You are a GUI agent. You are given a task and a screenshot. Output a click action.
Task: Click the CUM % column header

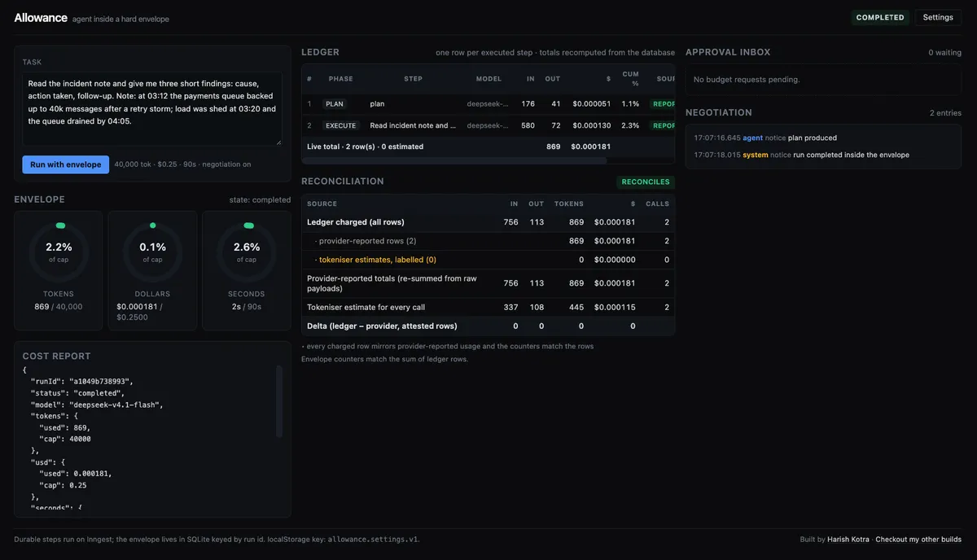point(631,78)
